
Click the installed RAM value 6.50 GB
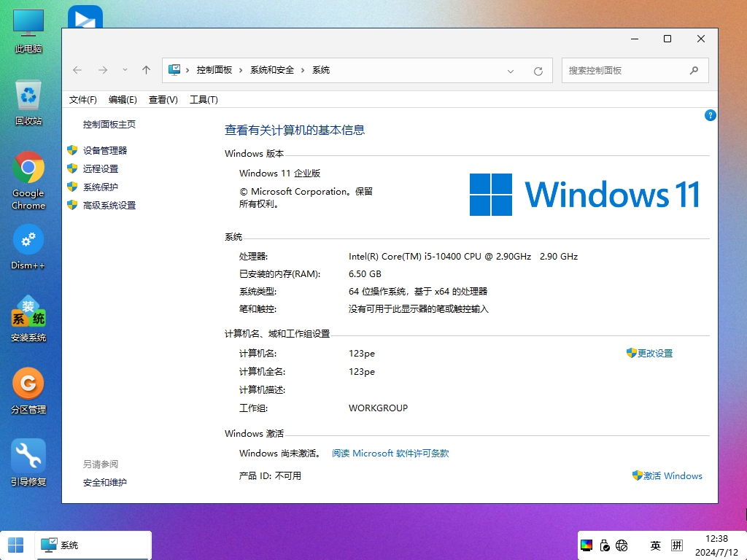pos(365,274)
